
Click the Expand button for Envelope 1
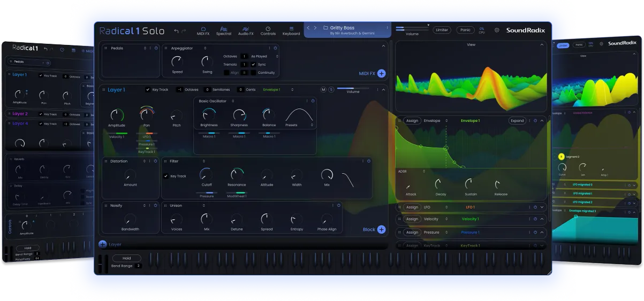517,121
